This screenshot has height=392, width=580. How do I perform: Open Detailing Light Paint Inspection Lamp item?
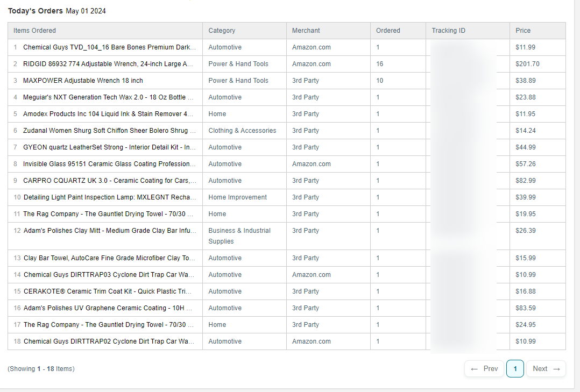(110, 197)
